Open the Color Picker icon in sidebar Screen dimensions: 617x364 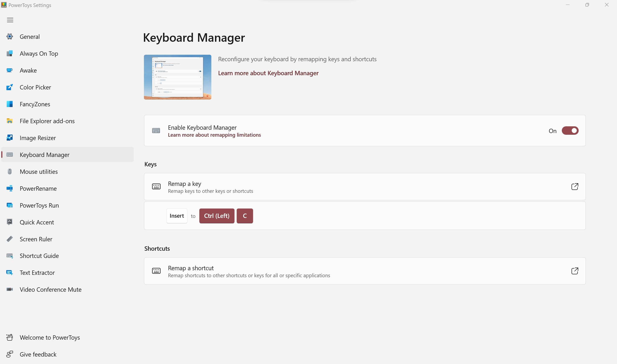(10, 87)
